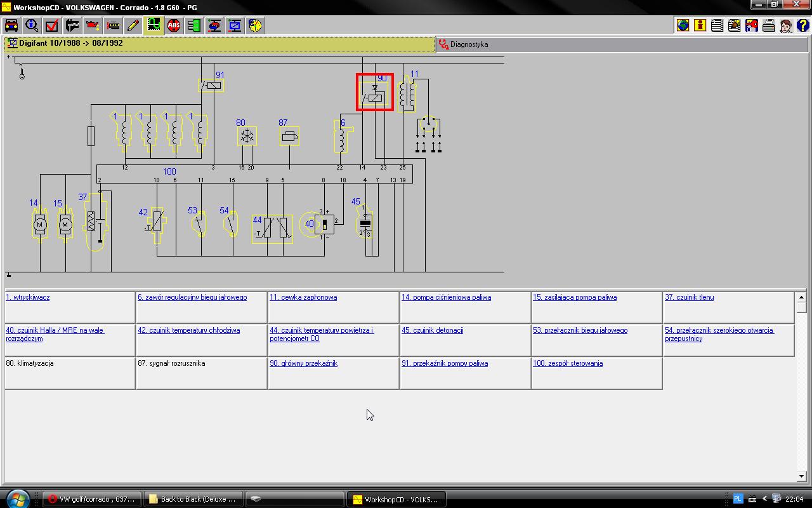Click the PL language indicator in tray
The image size is (812, 508).
[738, 498]
